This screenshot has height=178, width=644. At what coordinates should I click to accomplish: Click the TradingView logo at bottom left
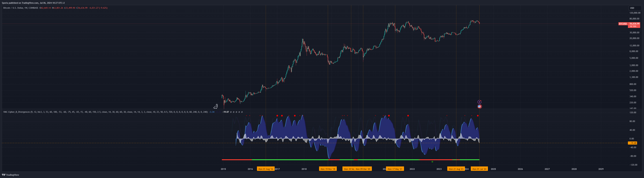[11, 175]
